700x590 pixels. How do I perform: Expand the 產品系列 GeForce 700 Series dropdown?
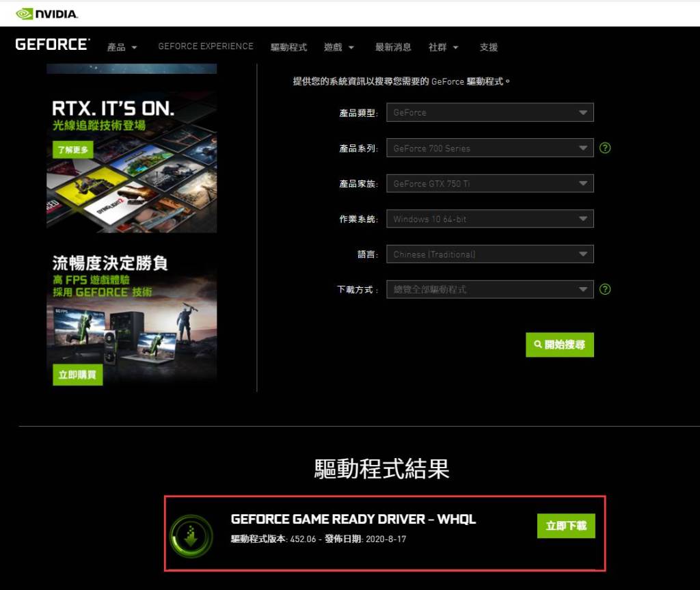click(489, 148)
